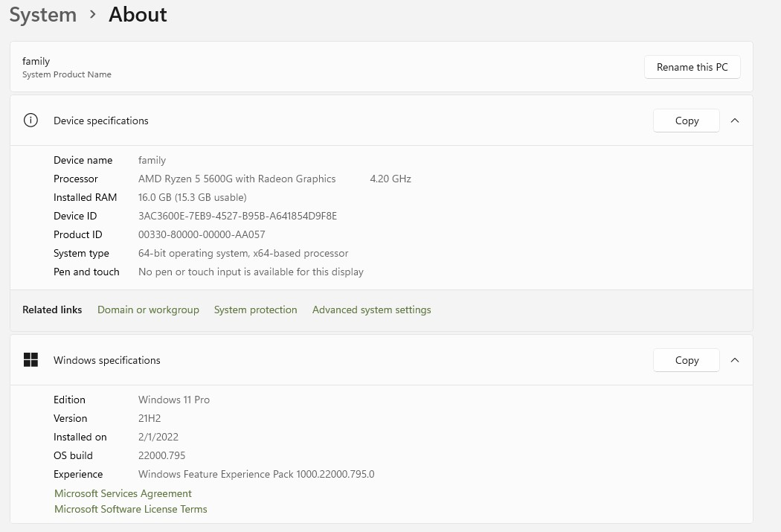The width and height of the screenshot is (781, 532).
Task: Click the Device specifications heading text
Action: pyautogui.click(x=101, y=121)
